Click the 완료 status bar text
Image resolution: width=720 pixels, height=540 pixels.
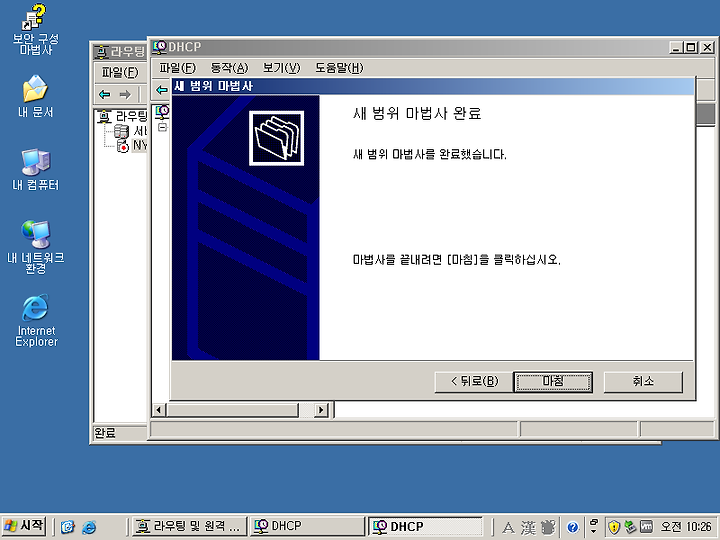coord(105,433)
